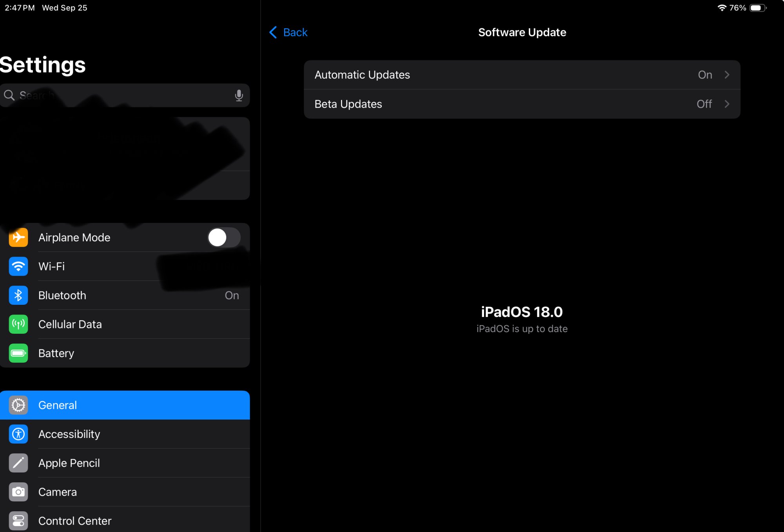Tap the Apple Pencil icon
This screenshot has width=784, height=532.
(x=18, y=463)
